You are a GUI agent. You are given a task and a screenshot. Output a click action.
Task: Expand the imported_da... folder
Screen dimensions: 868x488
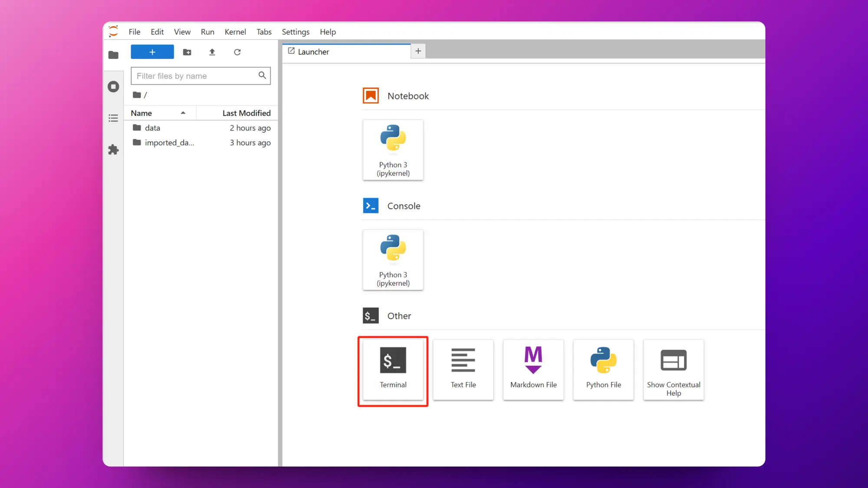click(x=170, y=142)
